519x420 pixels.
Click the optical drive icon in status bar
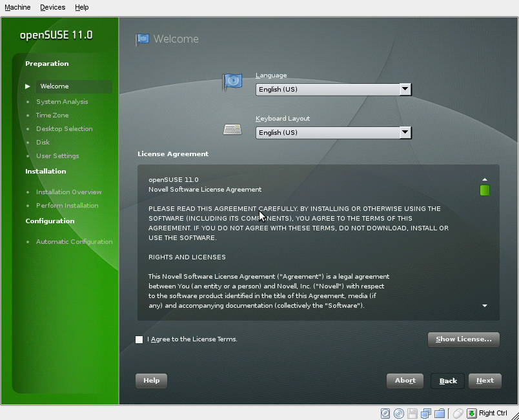pos(399,413)
